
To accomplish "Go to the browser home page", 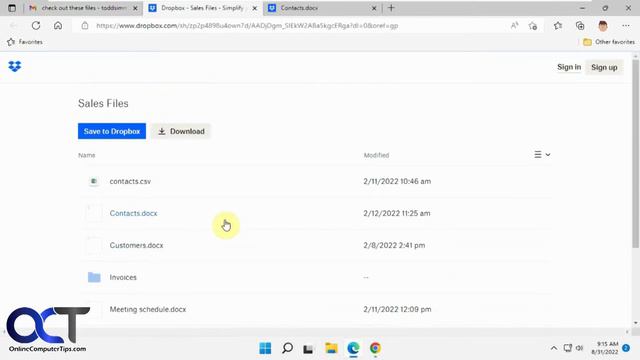I will [x=58, y=26].
